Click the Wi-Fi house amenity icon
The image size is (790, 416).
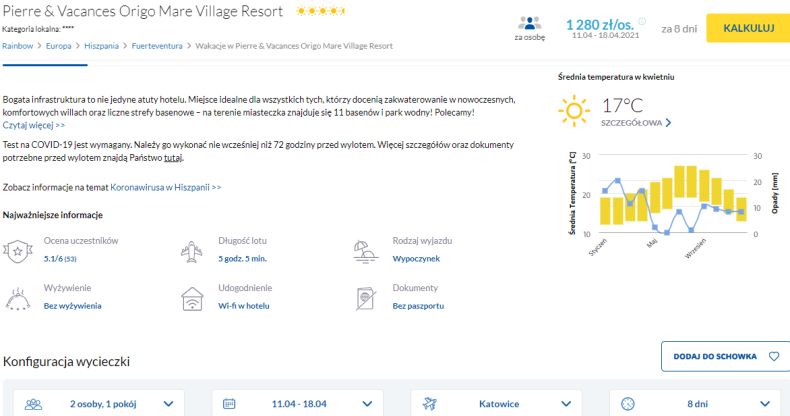tap(192, 299)
